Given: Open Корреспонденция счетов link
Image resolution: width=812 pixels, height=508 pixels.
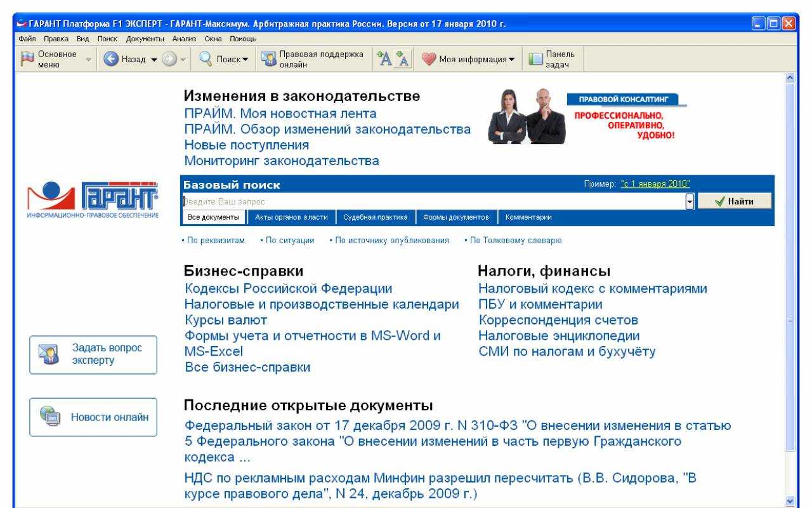Looking at the screenshot, I should (x=558, y=319).
